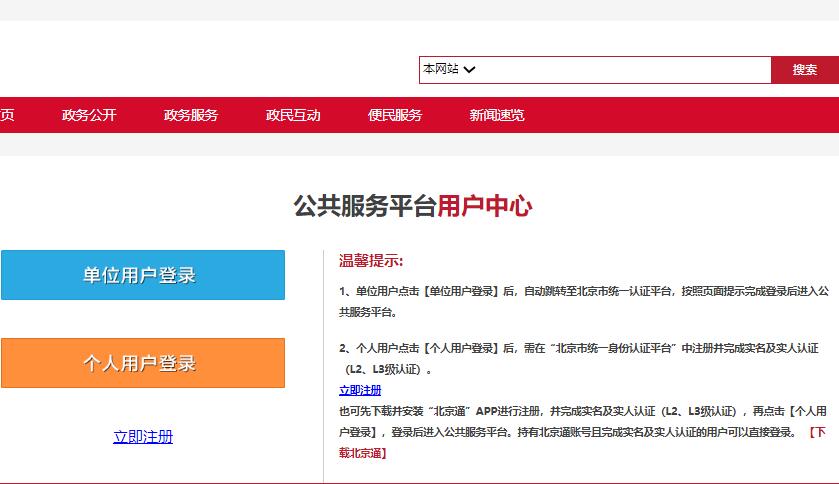Click the chevron arrow beside 本网站
The height and width of the screenshot is (484, 839).
(470, 70)
